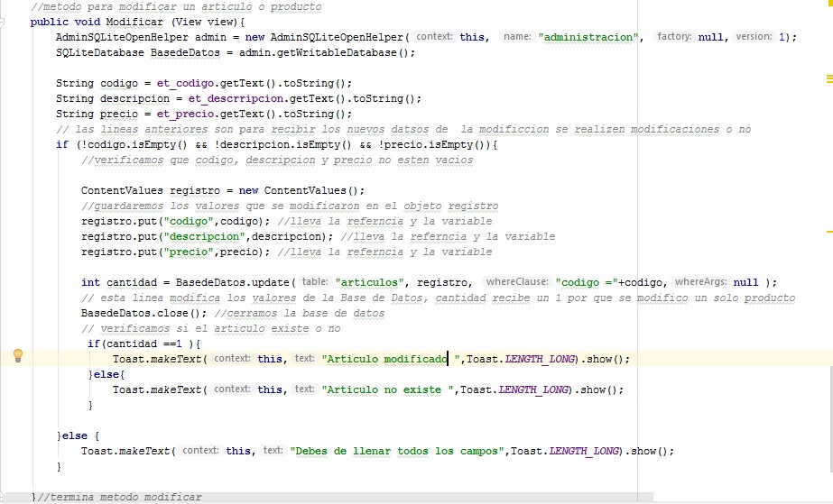Viewport: 833px width, 504px height.
Task: Click the "name:" parameter hint
Action: [516, 37]
